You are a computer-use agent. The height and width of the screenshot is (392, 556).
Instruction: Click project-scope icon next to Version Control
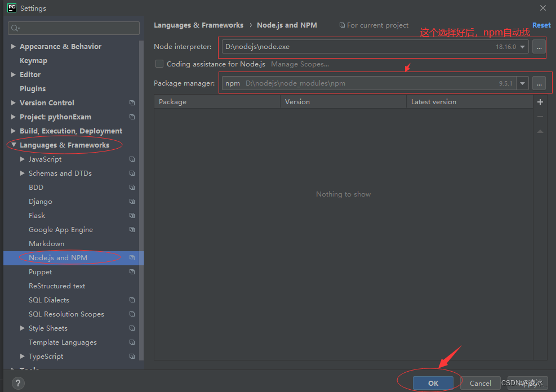(x=132, y=103)
